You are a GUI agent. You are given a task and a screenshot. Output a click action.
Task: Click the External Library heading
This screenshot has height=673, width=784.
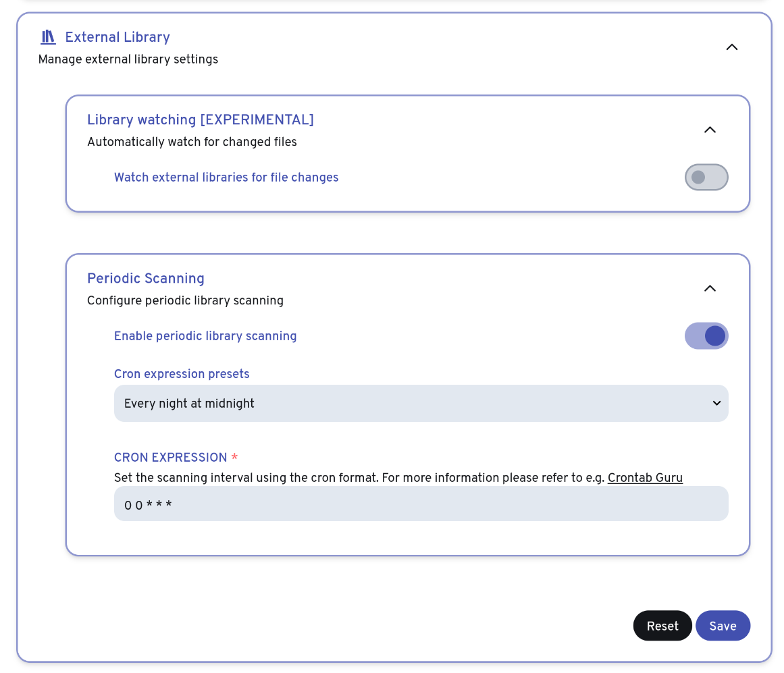[x=117, y=37]
